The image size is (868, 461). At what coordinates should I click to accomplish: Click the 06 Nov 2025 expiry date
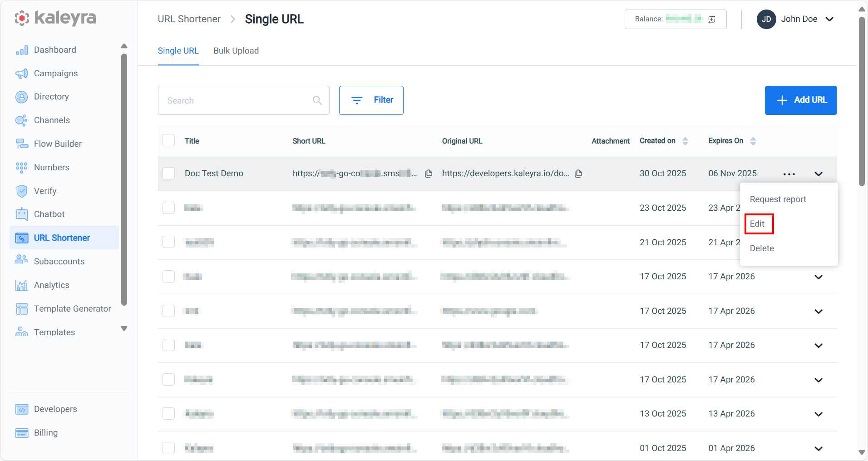pos(732,173)
